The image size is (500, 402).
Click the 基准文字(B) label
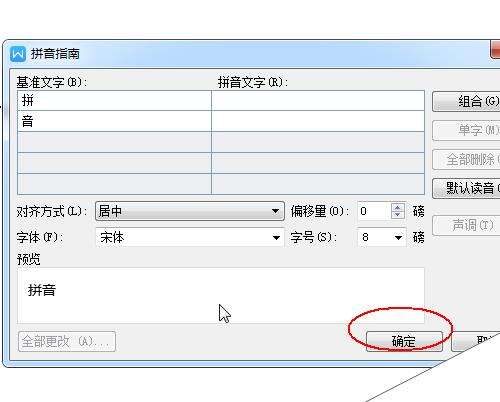(x=52, y=82)
